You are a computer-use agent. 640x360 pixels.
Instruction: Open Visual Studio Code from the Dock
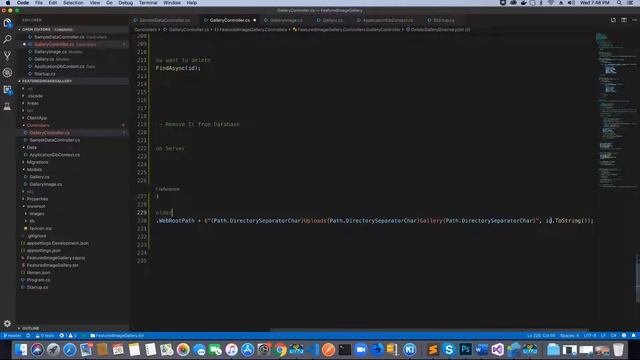(x=313, y=350)
